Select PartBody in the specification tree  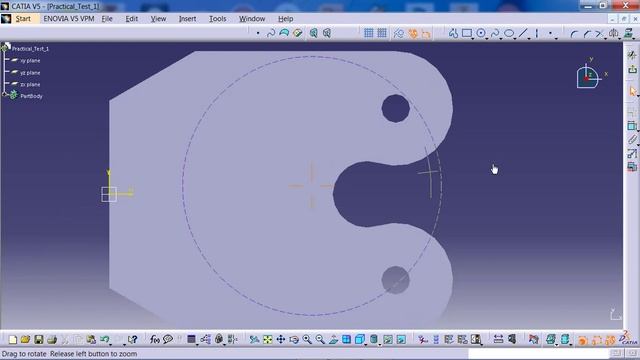31,96
